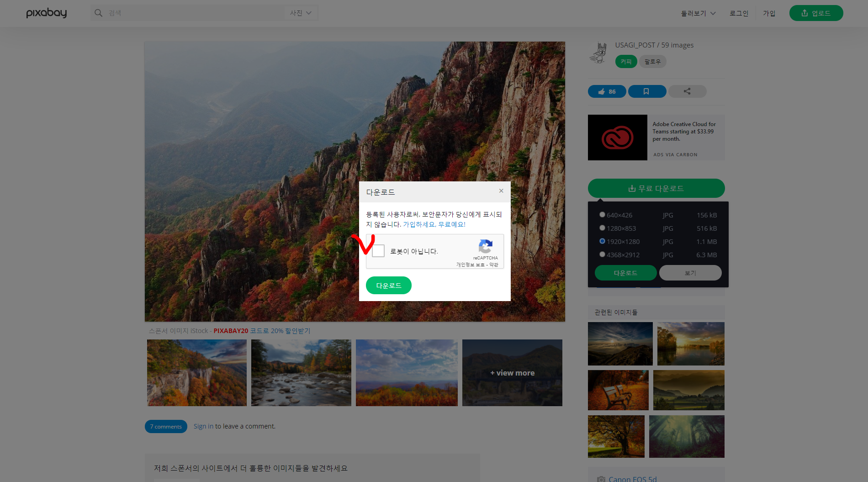Open related foggy forest image thumbnail
This screenshot has width=868, height=482.
[687, 436]
